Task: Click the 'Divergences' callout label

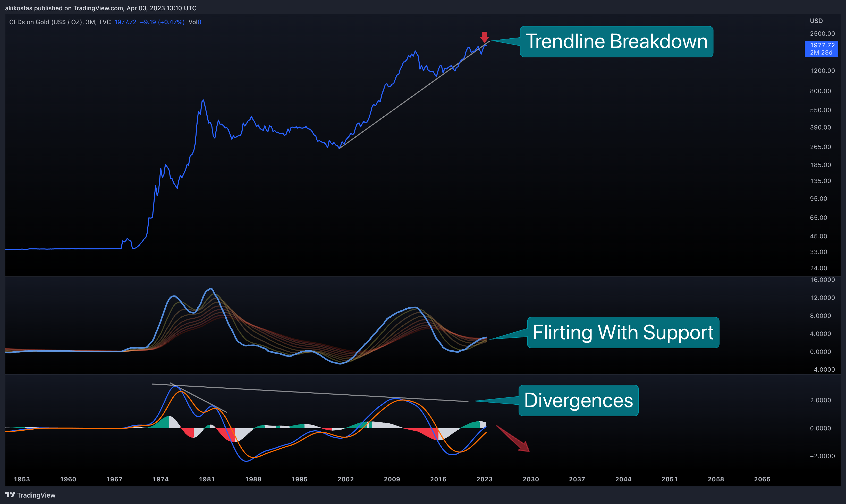Action: [579, 400]
